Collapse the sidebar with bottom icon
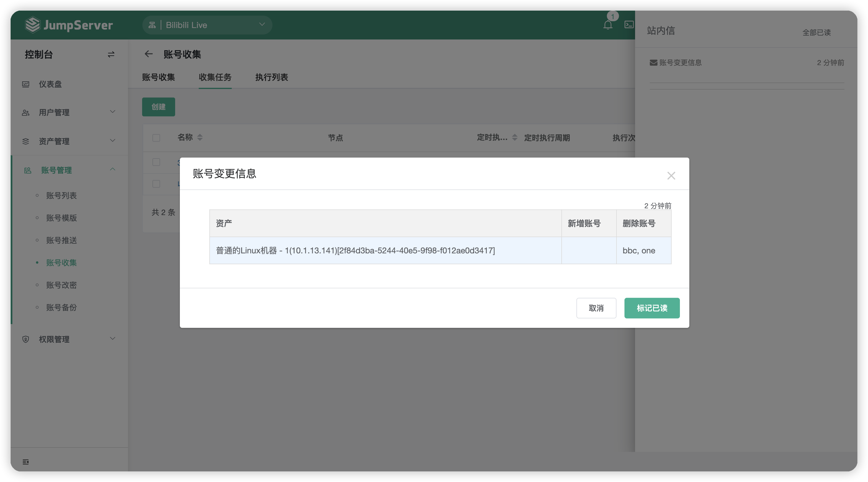This screenshot has width=868, height=482. (x=26, y=462)
